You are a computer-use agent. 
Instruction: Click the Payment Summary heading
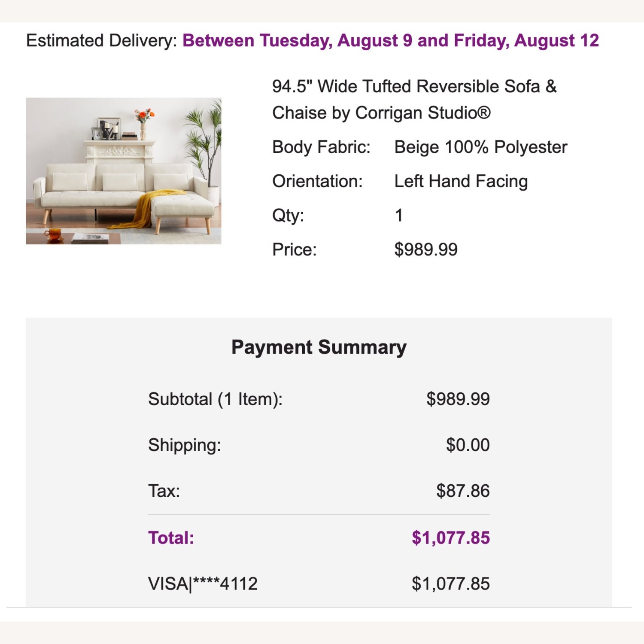[x=319, y=347]
